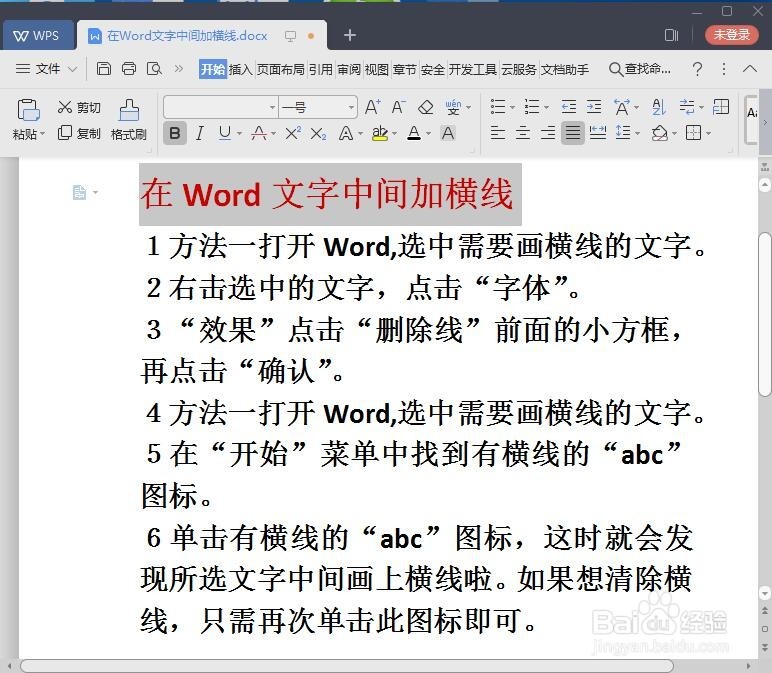Apply superscript with the X² icon
The width and height of the screenshot is (772, 673).
[293, 133]
